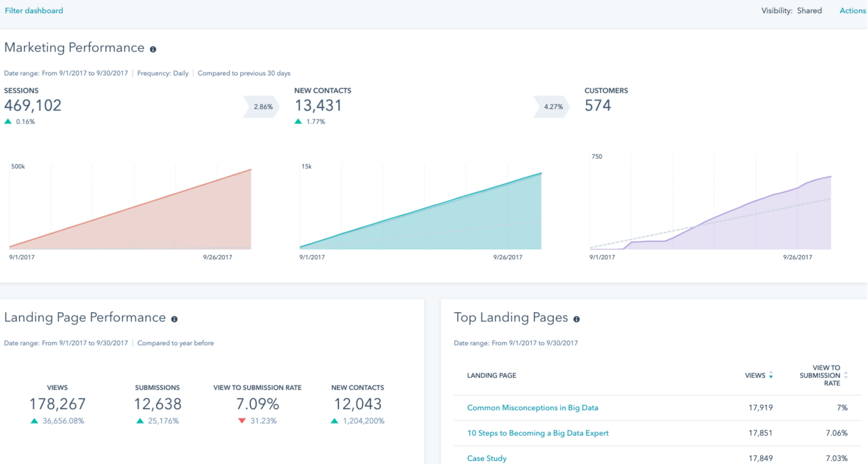Click Top Landing Pages info icon
The width and height of the screenshot is (868, 464).
pos(577,319)
